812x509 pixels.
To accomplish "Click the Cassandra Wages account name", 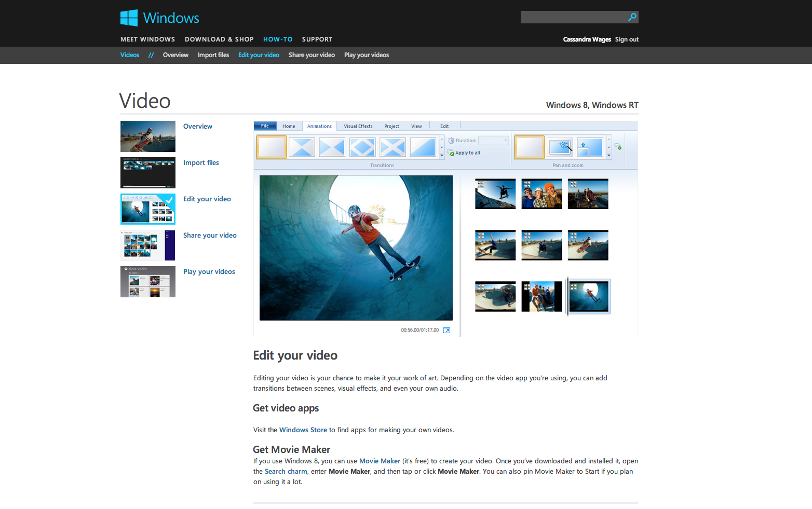I will tap(587, 39).
